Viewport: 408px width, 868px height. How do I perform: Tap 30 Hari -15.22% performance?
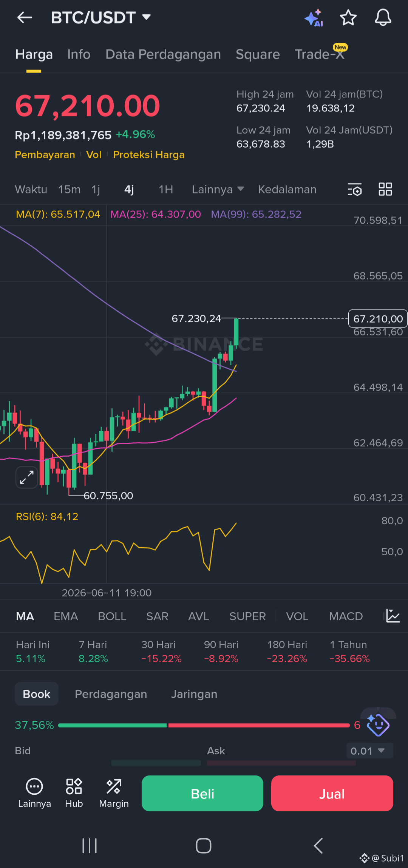tap(162, 652)
